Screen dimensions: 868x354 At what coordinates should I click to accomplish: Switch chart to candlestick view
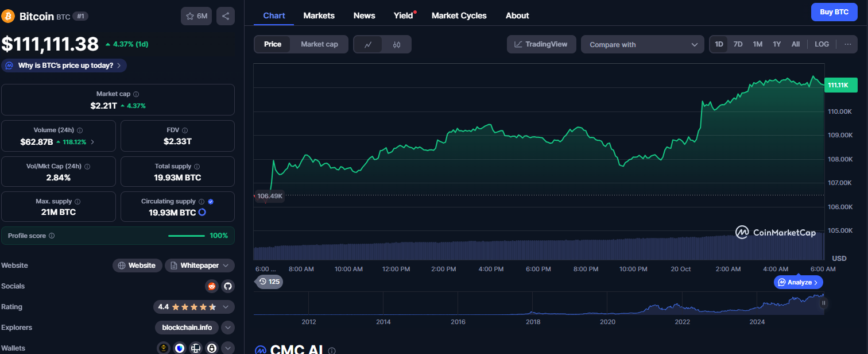(397, 44)
